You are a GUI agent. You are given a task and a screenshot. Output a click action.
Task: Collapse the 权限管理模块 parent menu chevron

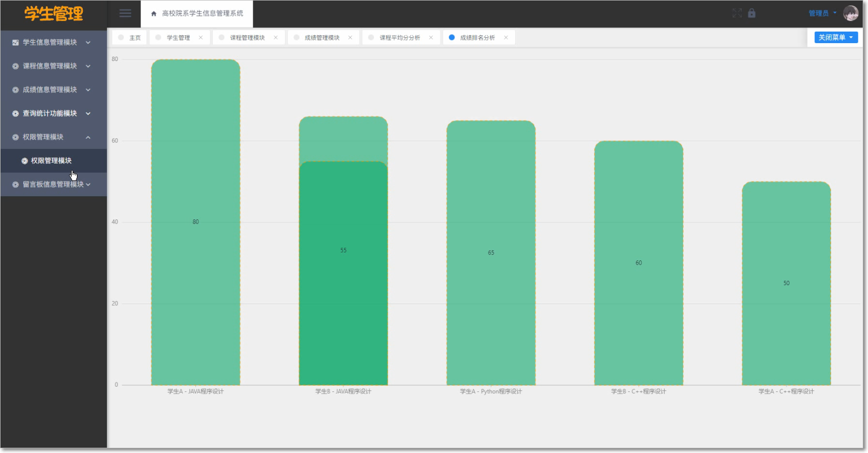tap(88, 137)
